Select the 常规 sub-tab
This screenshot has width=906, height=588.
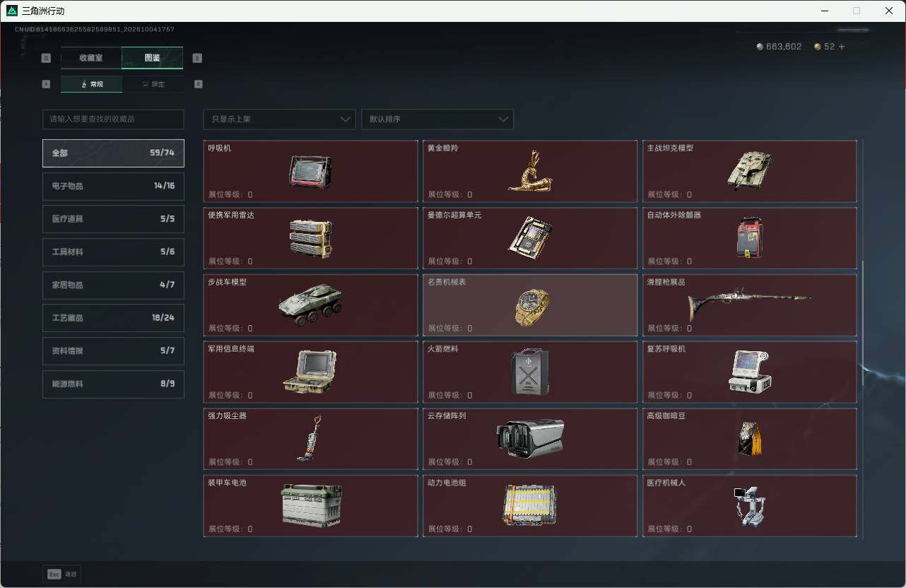click(91, 84)
